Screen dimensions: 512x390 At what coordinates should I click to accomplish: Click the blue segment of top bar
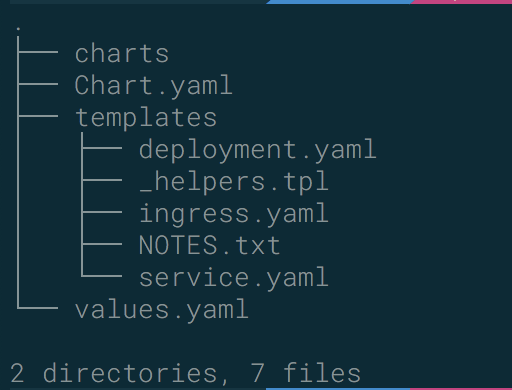coord(339,2)
